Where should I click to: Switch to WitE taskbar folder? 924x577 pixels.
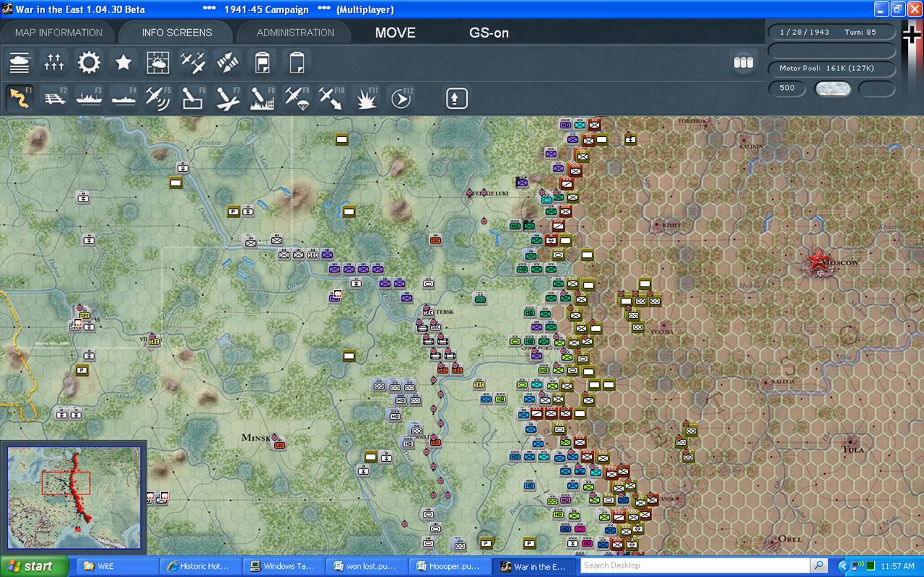(117, 566)
